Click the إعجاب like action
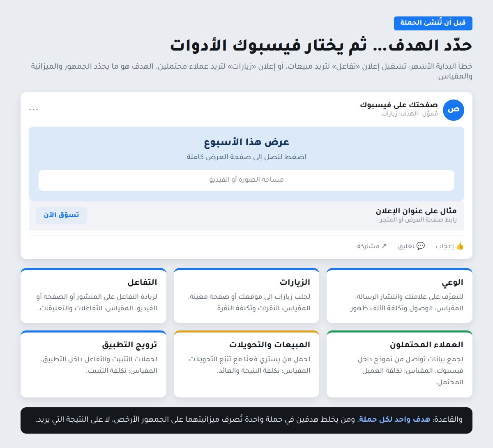Image resolution: width=493 pixels, height=448 pixels. 450,246
